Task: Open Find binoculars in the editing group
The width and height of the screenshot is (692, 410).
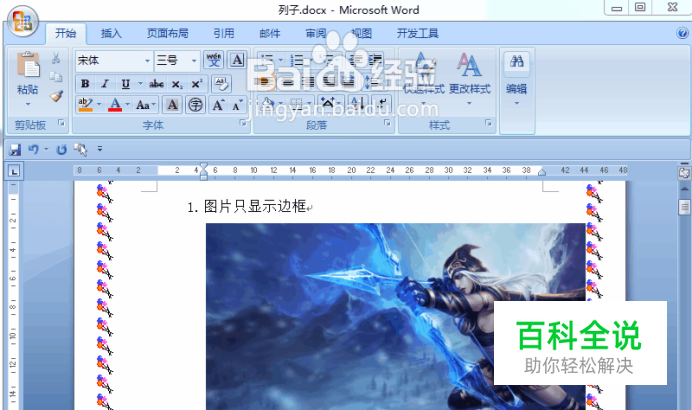Action: click(516, 61)
